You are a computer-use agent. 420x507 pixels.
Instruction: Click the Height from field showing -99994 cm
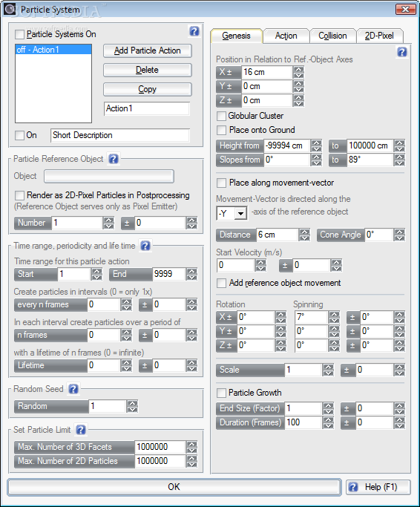(x=287, y=145)
